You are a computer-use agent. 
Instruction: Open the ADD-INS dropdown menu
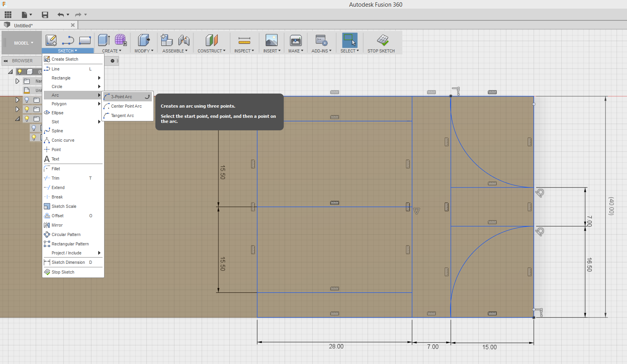[321, 51]
